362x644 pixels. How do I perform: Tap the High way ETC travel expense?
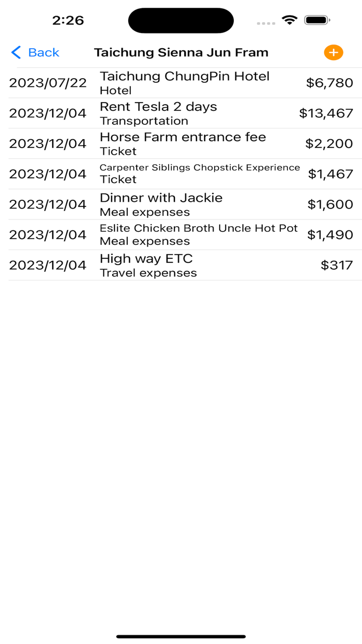click(181, 265)
